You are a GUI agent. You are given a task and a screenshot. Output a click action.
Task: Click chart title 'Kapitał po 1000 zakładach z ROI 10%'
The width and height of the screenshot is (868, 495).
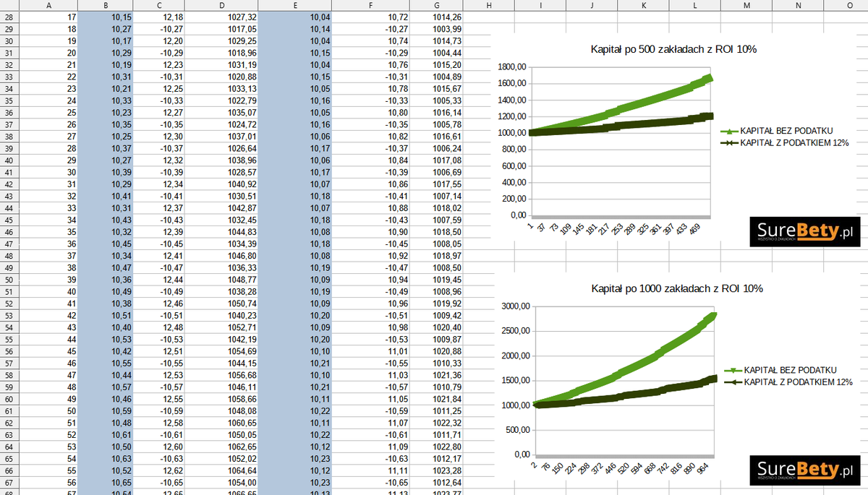[677, 288]
